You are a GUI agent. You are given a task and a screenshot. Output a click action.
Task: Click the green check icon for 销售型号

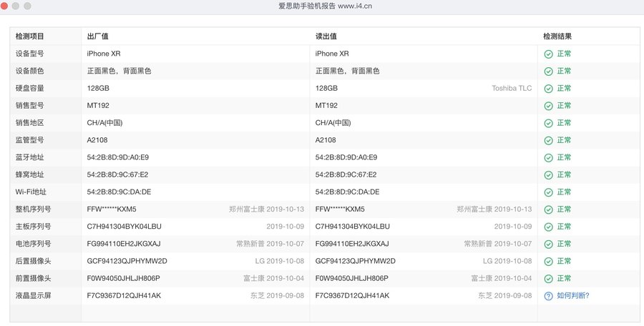click(548, 106)
